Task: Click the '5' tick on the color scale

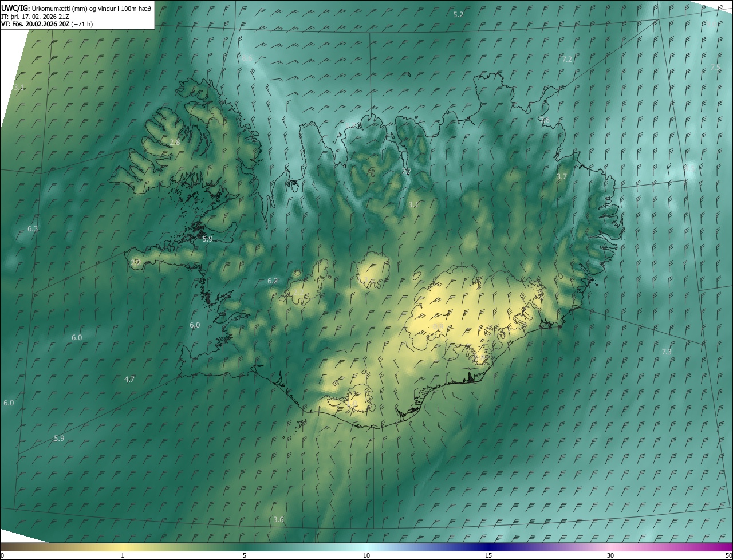Action: tap(245, 555)
